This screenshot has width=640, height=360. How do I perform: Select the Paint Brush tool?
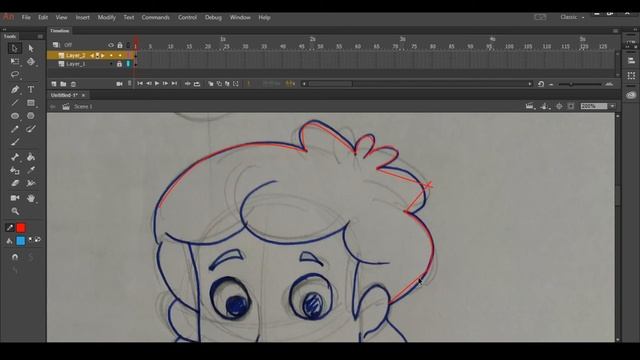tap(31, 129)
